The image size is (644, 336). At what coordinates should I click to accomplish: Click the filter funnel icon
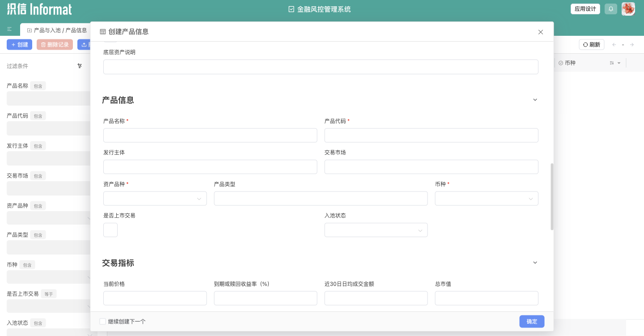click(80, 66)
